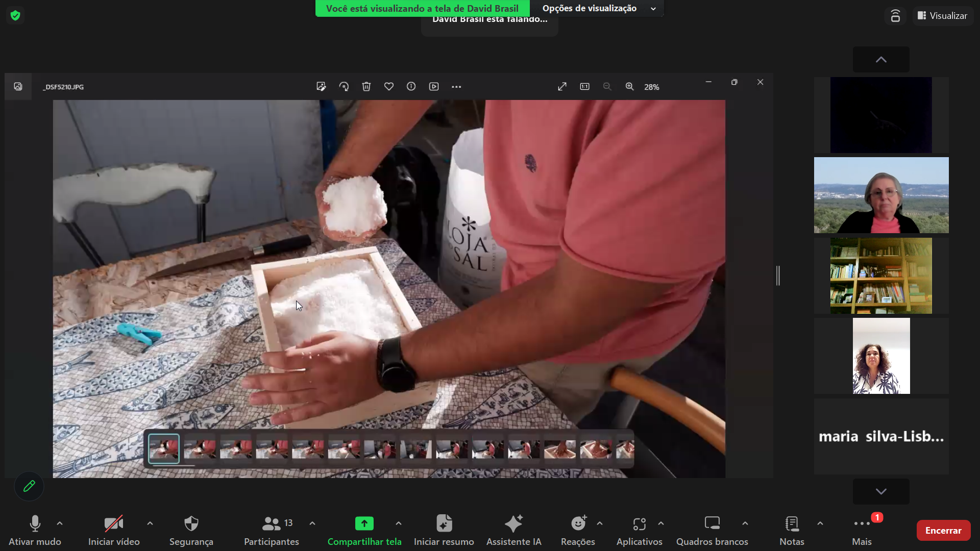Image resolution: width=980 pixels, height=551 pixels.
Task: Open Opções de visualização dropdown
Action: 596,8
